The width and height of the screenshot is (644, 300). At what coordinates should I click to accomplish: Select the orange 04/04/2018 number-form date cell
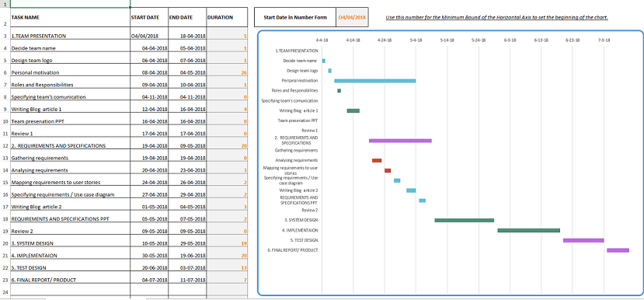pos(352,17)
